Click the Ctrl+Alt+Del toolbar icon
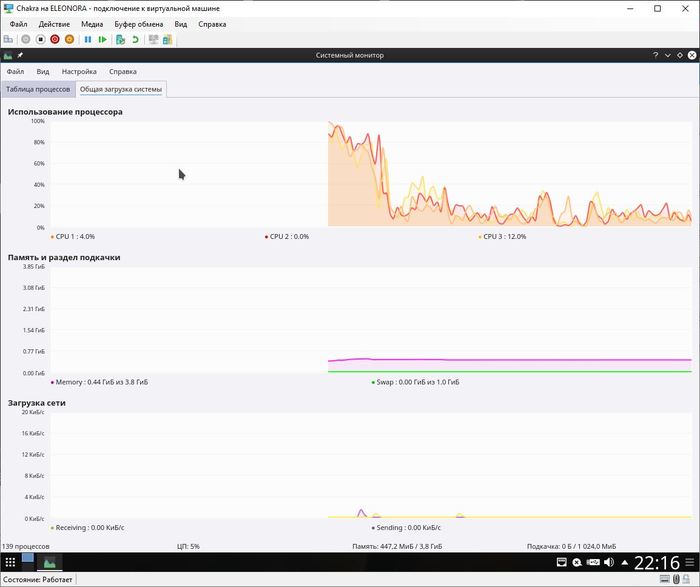The width and height of the screenshot is (700, 587). 10,39
